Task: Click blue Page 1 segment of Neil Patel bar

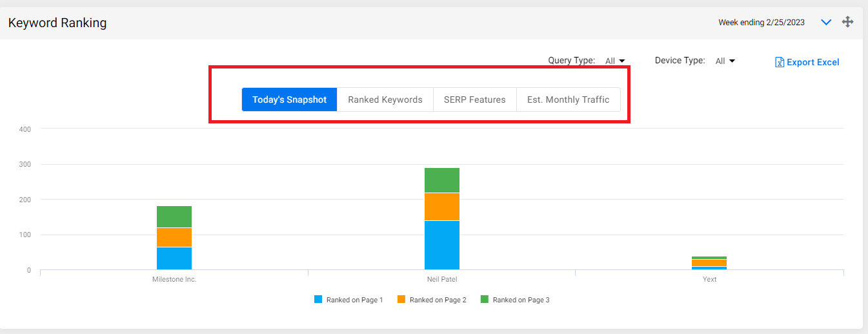Action: pos(442,245)
